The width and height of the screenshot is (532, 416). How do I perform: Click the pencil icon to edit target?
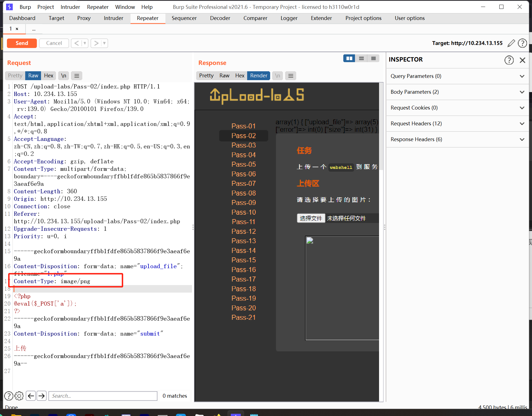coord(511,43)
